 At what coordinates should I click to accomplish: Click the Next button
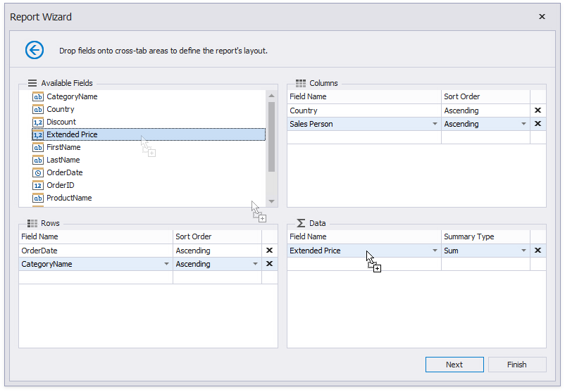[454, 365]
